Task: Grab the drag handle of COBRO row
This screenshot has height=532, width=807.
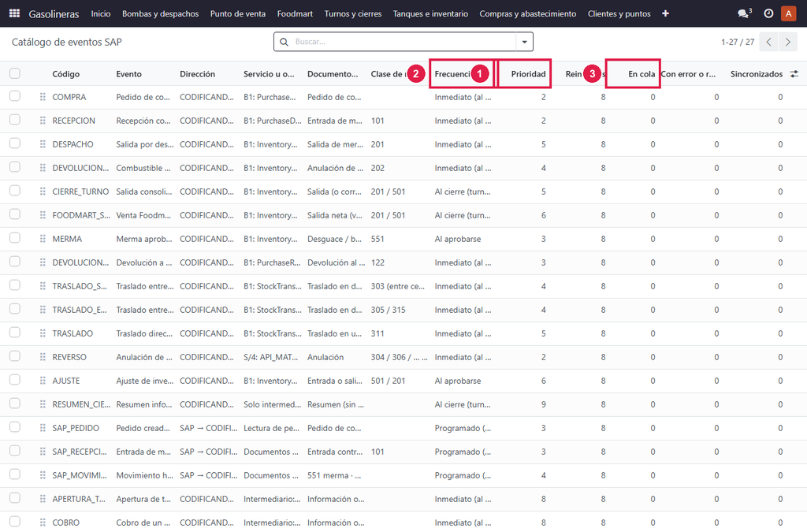Action: coord(43,523)
